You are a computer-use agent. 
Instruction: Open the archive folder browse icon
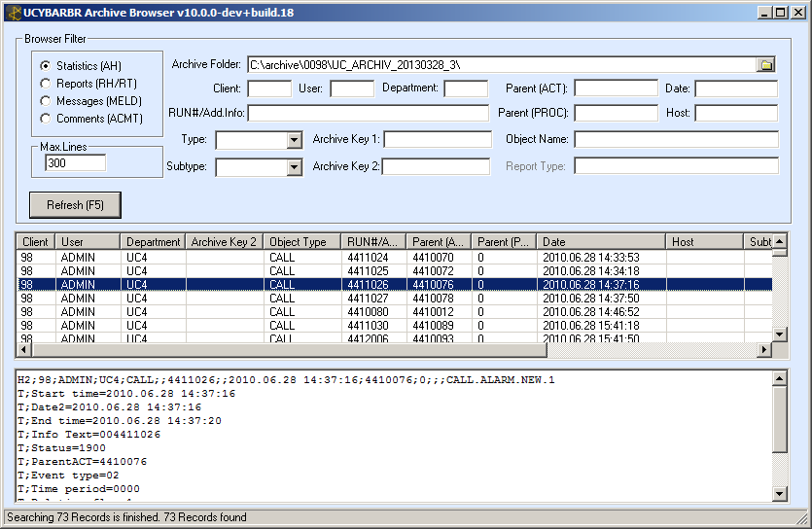(766, 65)
